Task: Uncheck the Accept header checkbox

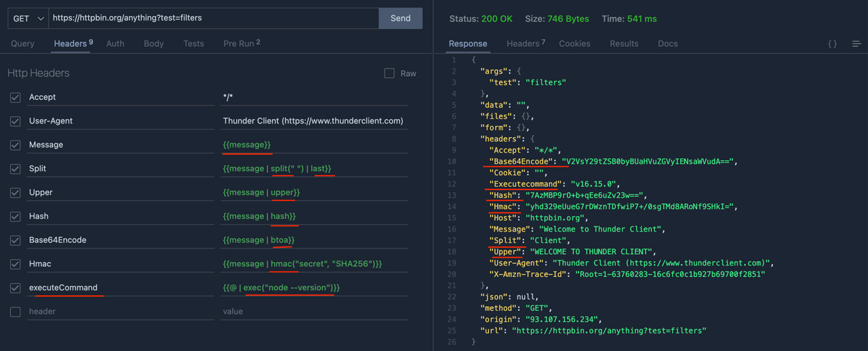Action: [x=15, y=97]
